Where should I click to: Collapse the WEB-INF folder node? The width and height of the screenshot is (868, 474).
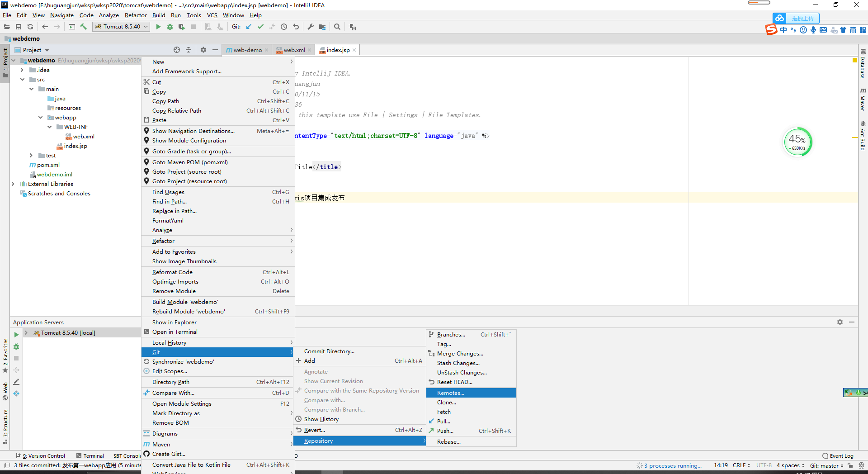(49, 127)
